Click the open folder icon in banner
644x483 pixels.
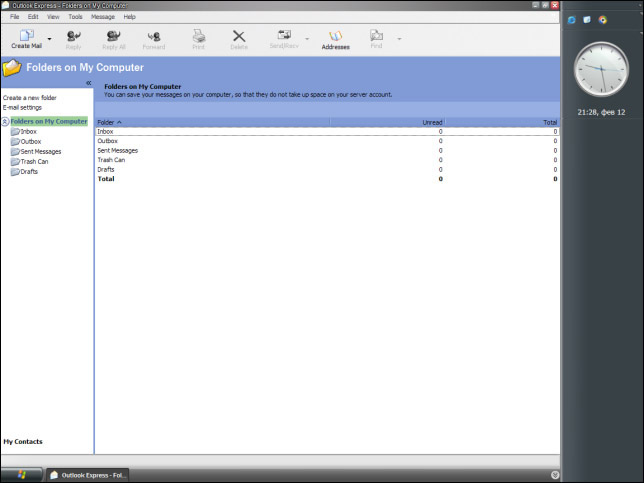click(12, 68)
